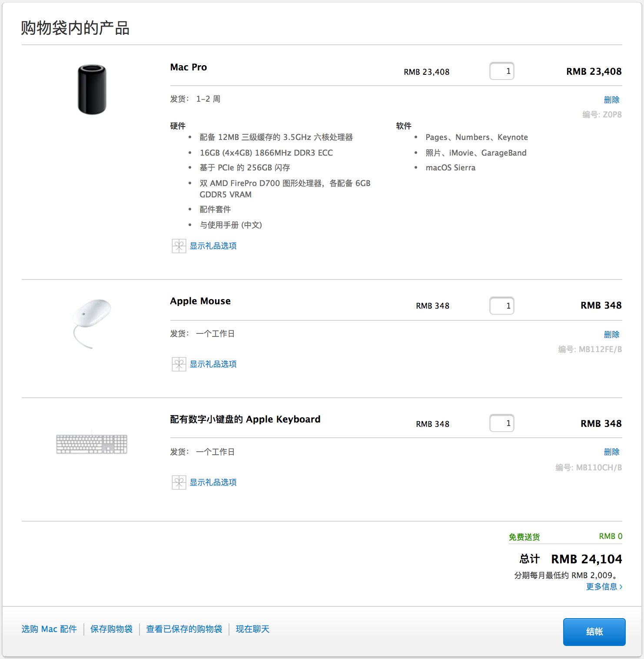644x659 pixels.
Task: Click the 结帐 checkout button
Action: [594, 632]
